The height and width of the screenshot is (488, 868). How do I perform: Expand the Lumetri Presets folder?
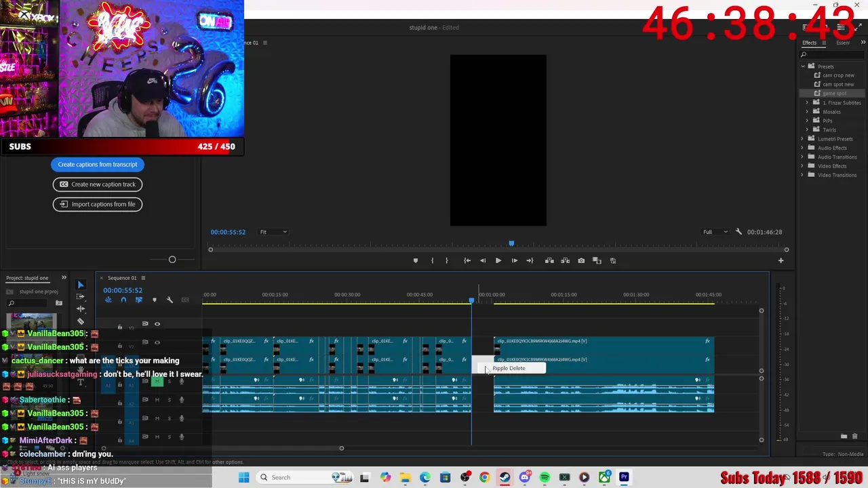click(x=803, y=139)
